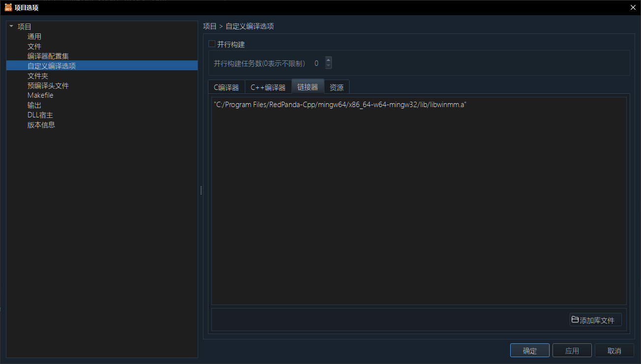Select 文件 in the project tree

tap(34, 46)
